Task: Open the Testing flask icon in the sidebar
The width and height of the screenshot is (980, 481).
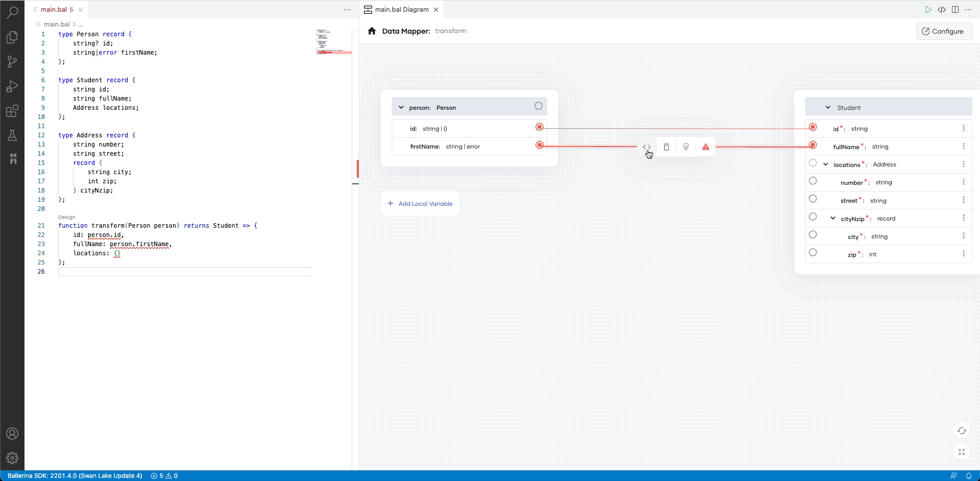Action: (12, 135)
